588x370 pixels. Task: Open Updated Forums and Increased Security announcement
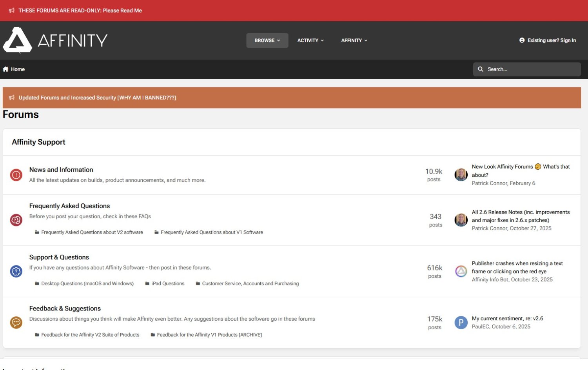97,98
